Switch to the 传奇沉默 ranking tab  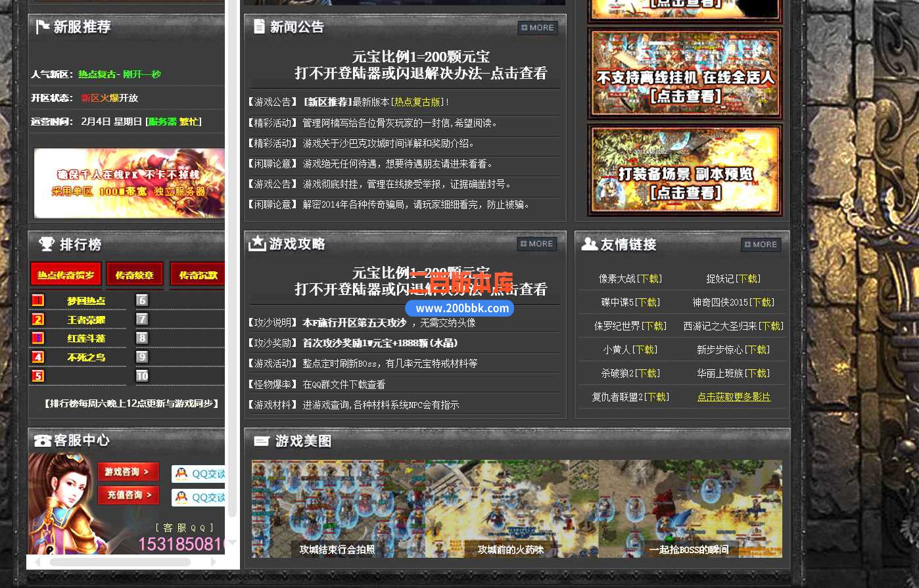tap(197, 275)
